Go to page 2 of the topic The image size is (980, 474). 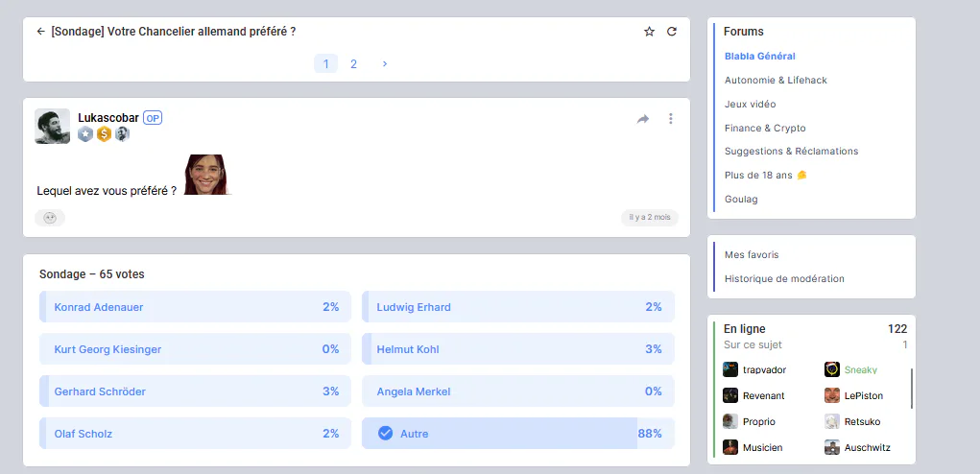coord(354,63)
